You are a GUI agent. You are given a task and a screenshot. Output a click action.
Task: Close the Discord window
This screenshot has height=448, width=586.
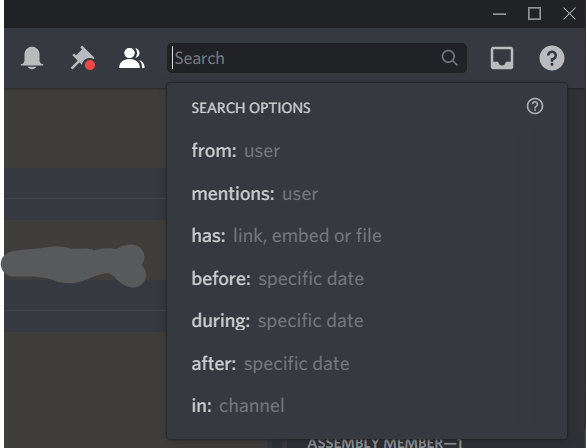[569, 14]
